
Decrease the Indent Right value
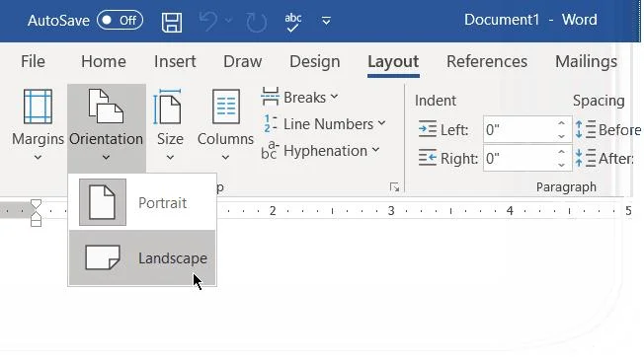pyautogui.click(x=562, y=165)
